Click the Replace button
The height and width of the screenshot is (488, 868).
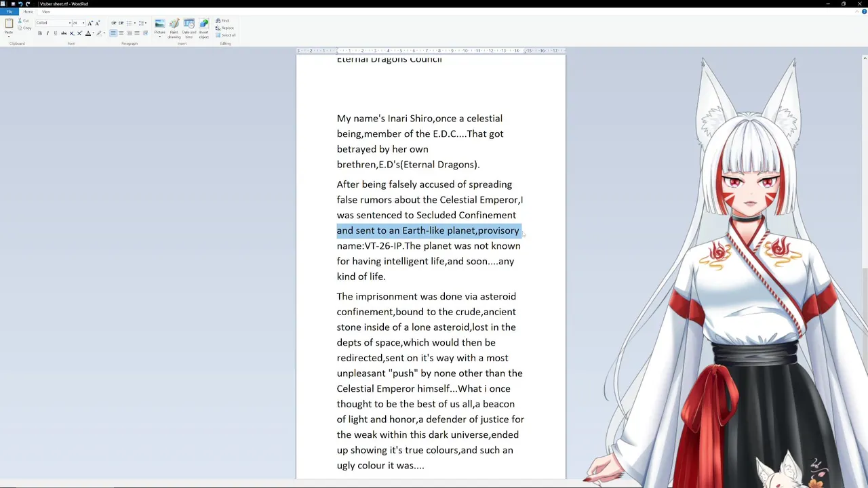[224, 28]
